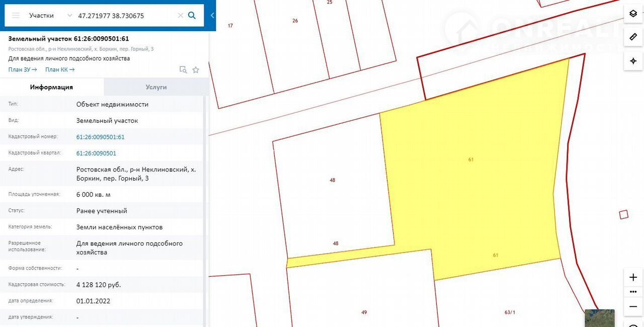Open the План ЗУ link

tap(23, 69)
